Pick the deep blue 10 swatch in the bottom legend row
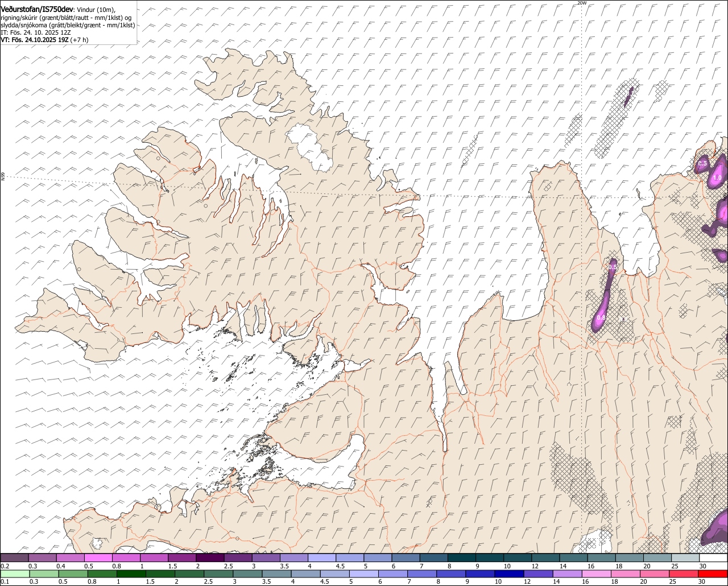This screenshot has width=728, height=586. coord(509,573)
